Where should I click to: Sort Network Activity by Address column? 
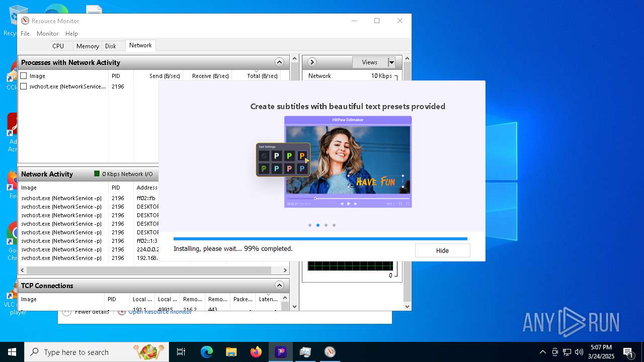146,188
